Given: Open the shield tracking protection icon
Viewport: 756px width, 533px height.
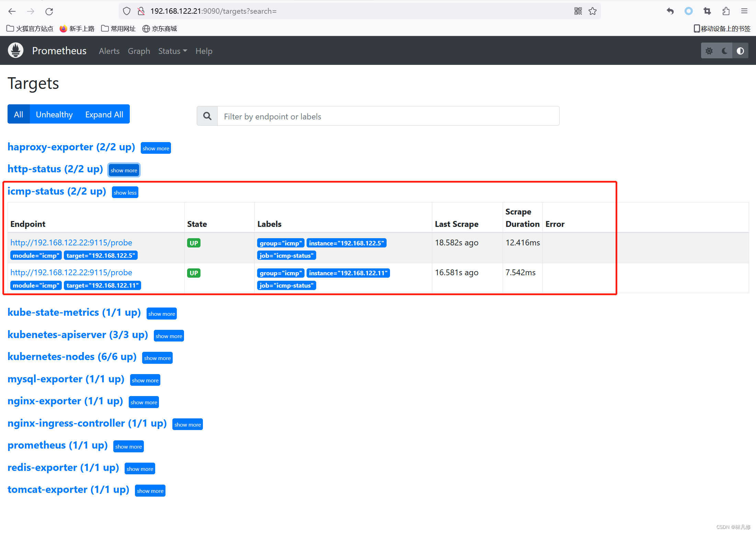Looking at the screenshot, I should (x=127, y=11).
